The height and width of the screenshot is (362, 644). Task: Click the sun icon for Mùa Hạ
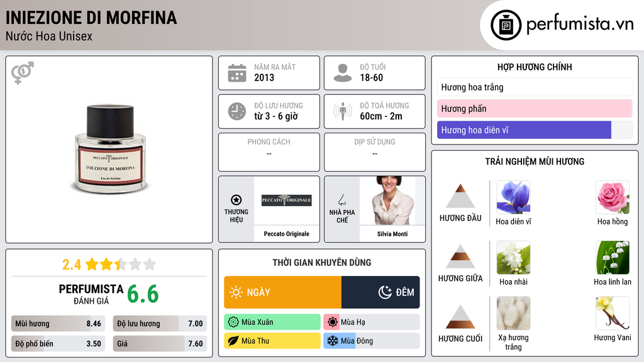(x=333, y=322)
